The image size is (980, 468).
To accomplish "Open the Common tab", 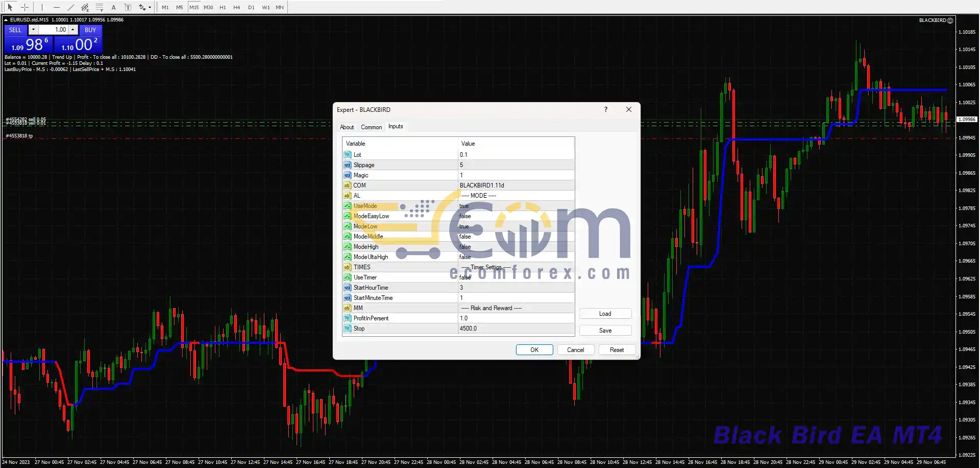I will coord(371,127).
